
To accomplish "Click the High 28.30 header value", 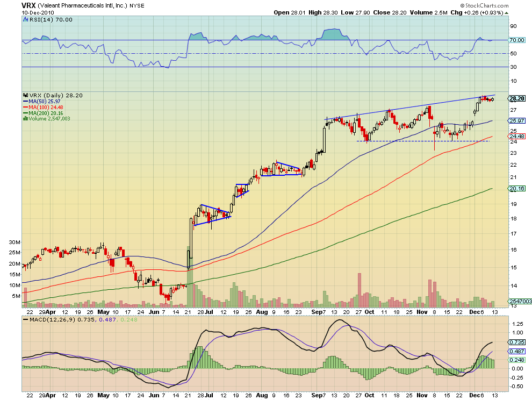I will coord(323,12).
